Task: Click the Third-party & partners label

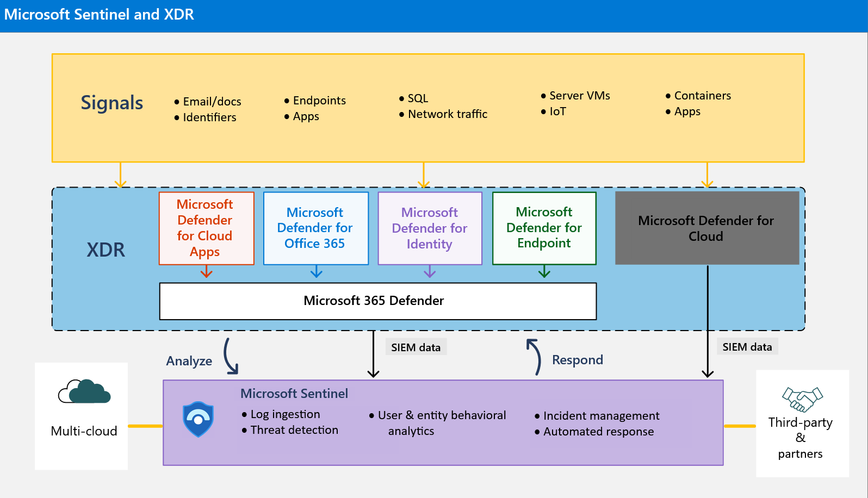Action: pos(801,438)
